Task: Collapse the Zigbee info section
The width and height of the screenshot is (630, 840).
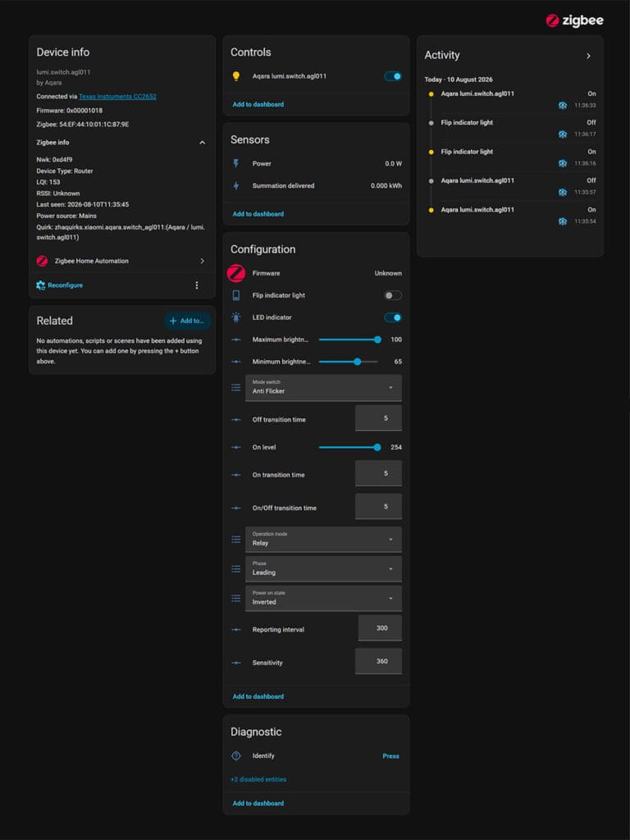Action: click(x=202, y=143)
